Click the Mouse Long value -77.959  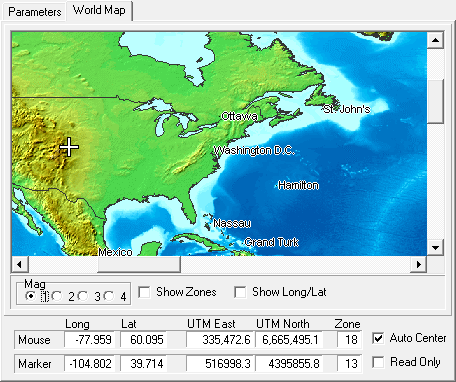tap(90, 340)
